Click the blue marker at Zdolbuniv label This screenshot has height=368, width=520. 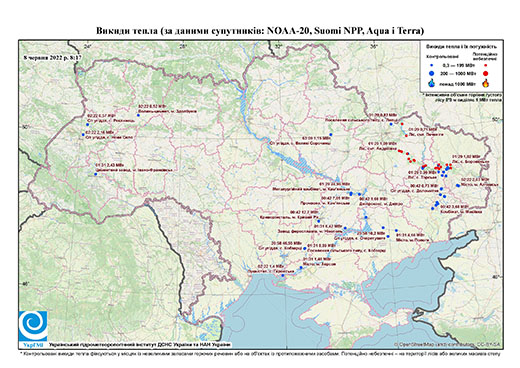(138, 115)
